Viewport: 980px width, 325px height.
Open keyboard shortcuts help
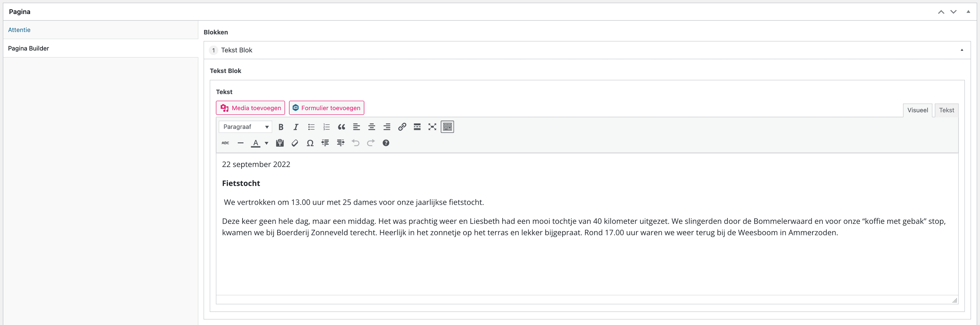coord(386,143)
